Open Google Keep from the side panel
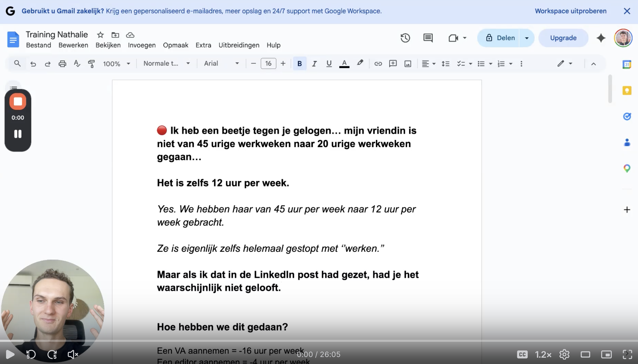 pos(627,91)
